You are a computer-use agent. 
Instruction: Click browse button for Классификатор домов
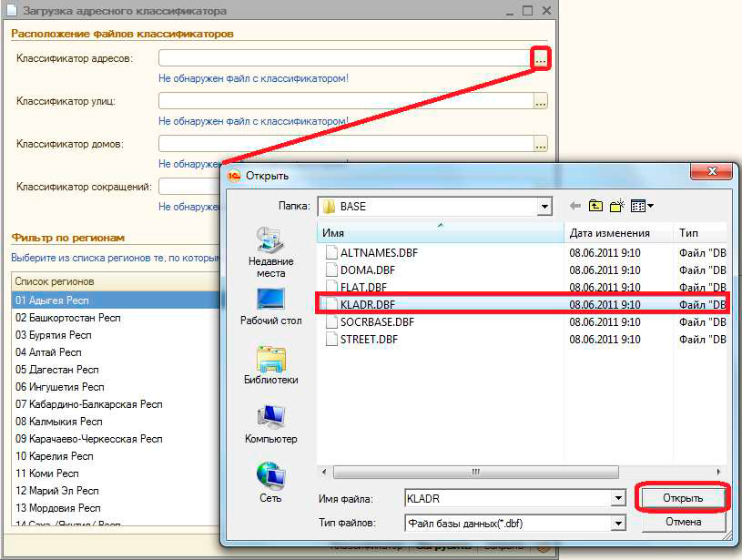541,144
